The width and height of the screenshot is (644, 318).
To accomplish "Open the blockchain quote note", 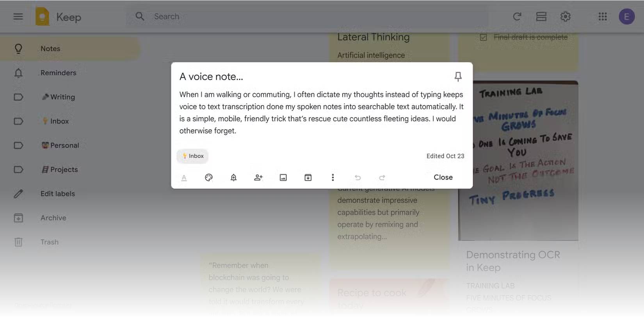I will (260, 285).
